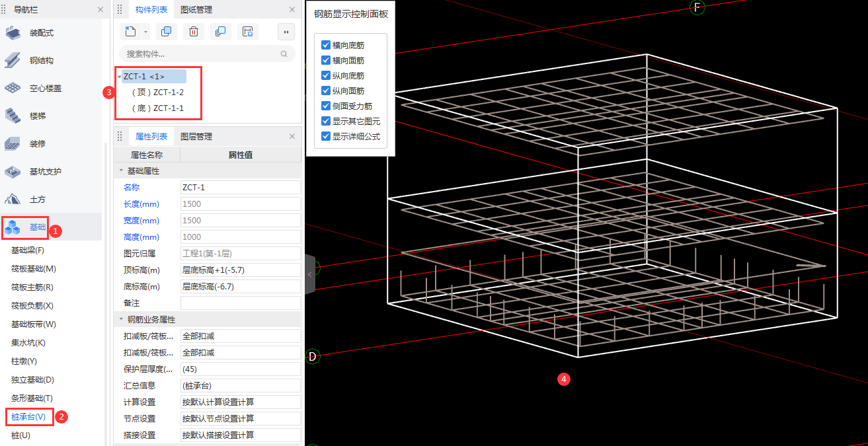Click the new component icon
868x446 pixels.
coord(130,32)
